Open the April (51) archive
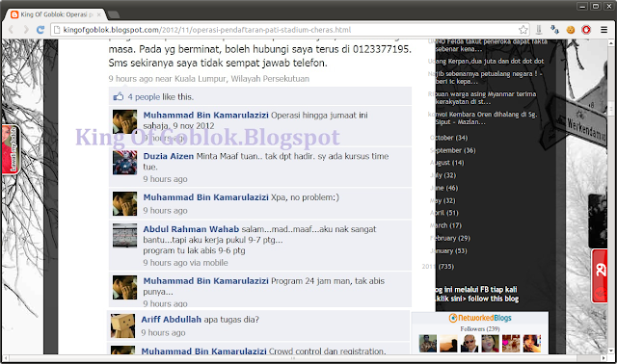Viewport: 617px width, 364px height. (443, 213)
